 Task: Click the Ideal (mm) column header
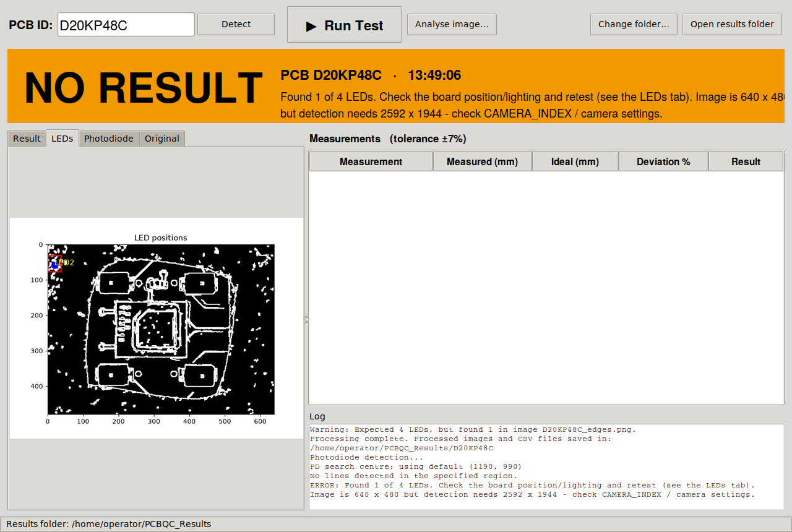(x=575, y=161)
